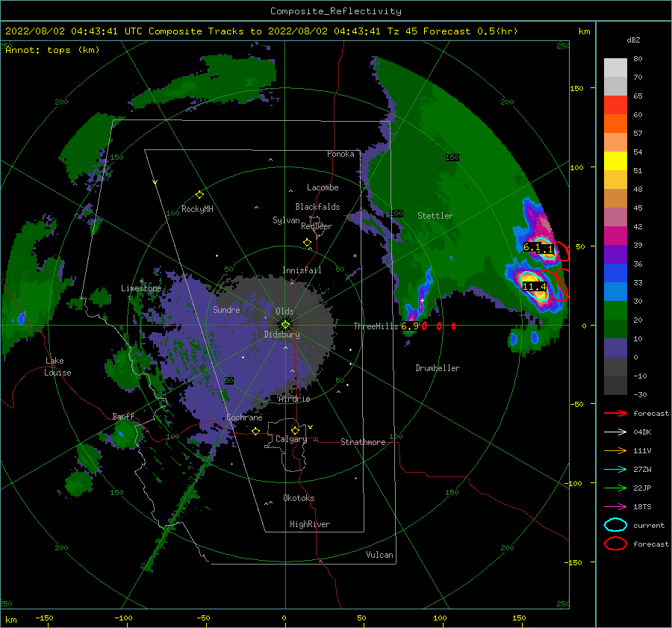Viewport: 672px width, 628px height.
Task: Click the cyan 'current' ellipse legend symbol
Action: (615, 525)
